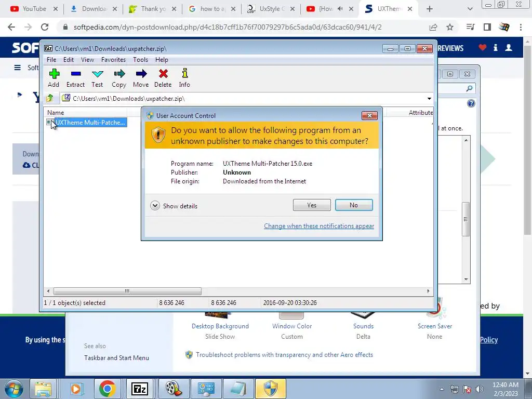Expand the 7-Zip path history dropdown

pyautogui.click(x=429, y=99)
